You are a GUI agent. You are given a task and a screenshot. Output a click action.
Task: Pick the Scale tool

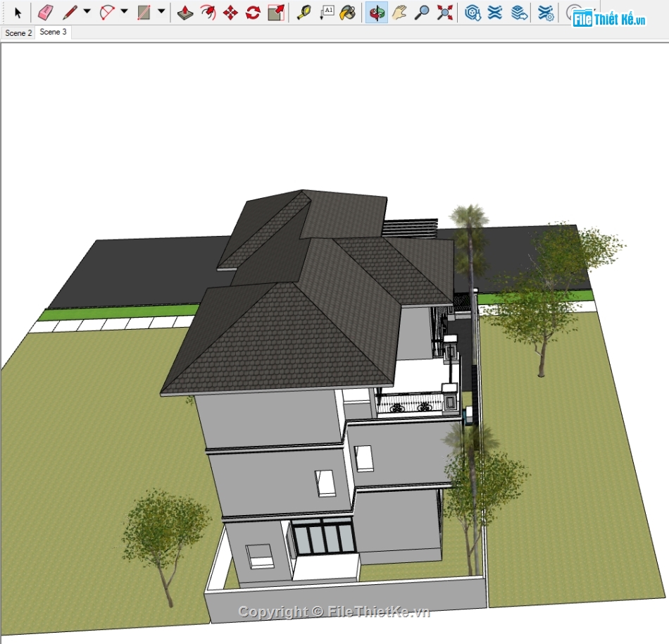pyautogui.click(x=276, y=13)
